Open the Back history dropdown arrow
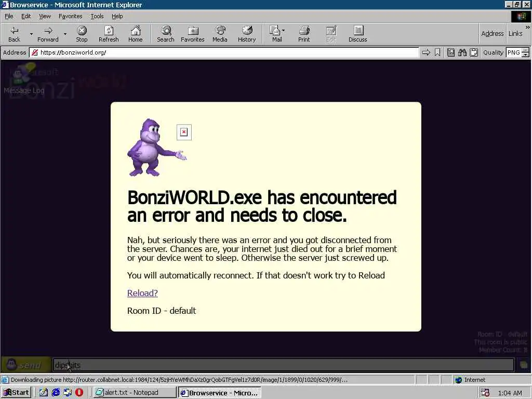 31,34
